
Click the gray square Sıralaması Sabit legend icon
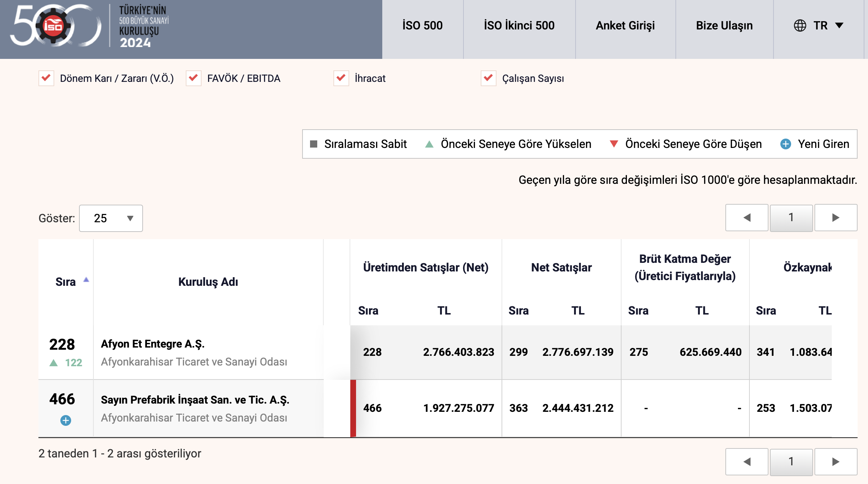point(314,144)
